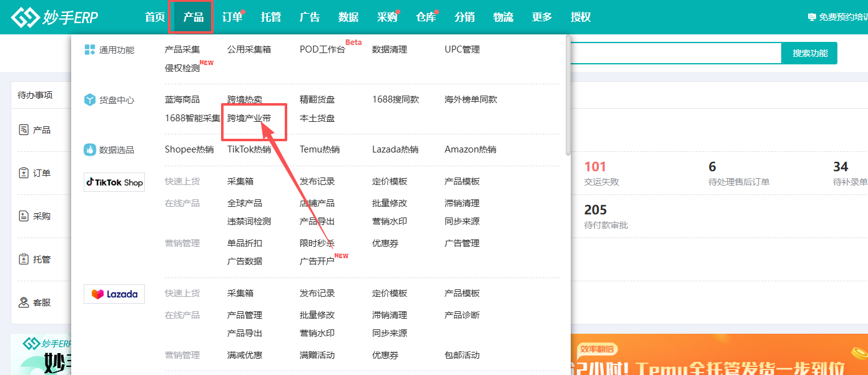Open 产品采集 under 通用功能

(x=182, y=49)
